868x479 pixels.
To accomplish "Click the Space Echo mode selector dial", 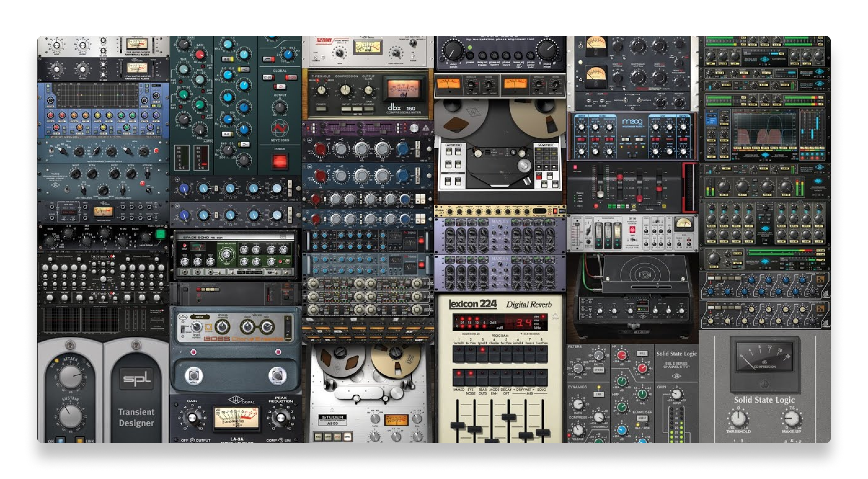I will [226, 255].
